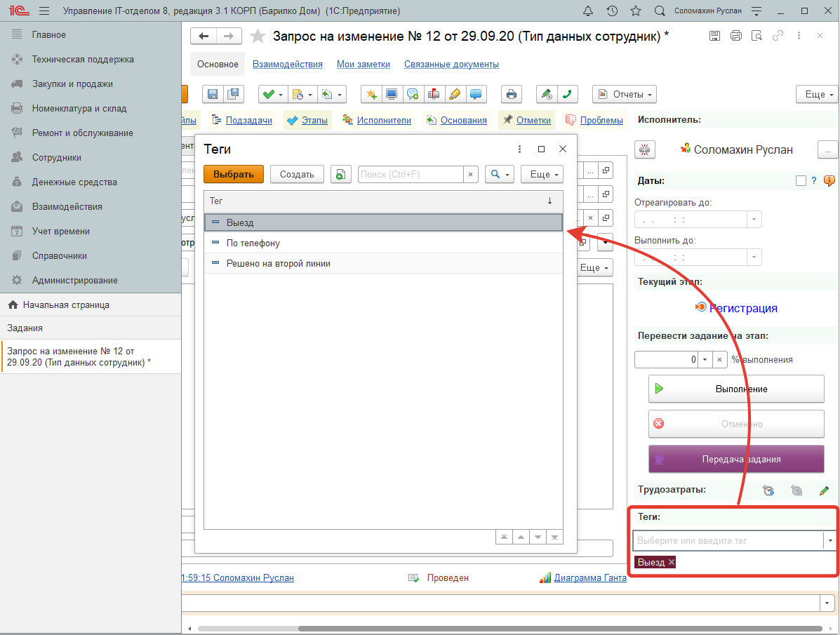
Task: Click the stopwatch icon next to Трудозатраты
Action: point(768,490)
